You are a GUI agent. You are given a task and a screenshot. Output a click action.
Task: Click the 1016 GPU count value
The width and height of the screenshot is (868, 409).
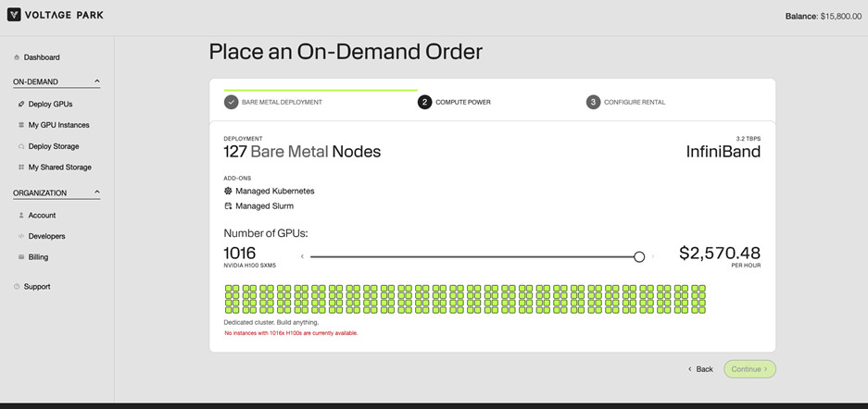[240, 254]
